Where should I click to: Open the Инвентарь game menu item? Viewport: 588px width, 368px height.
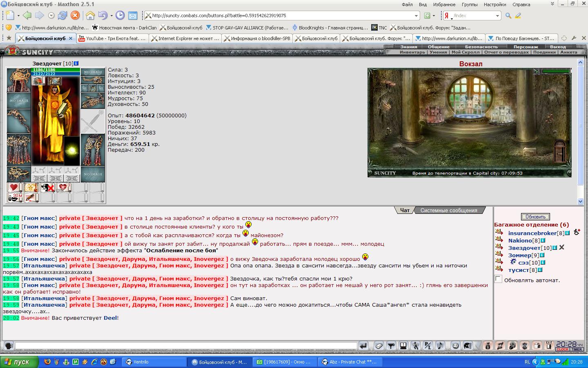point(412,52)
